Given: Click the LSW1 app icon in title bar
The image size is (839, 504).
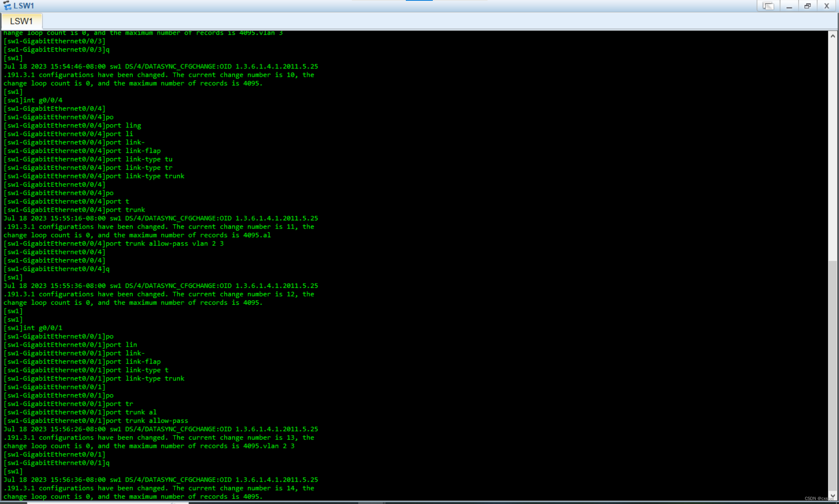Looking at the screenshot, I should coord(7,6).
